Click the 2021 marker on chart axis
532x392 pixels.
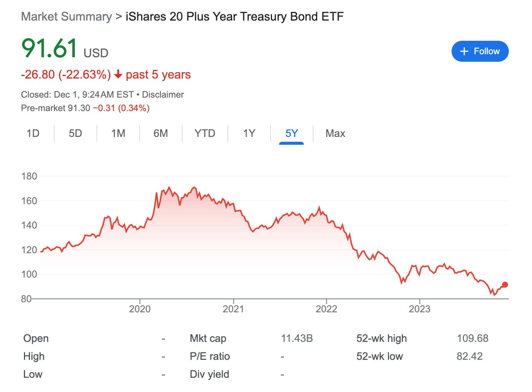pos(233,309)
